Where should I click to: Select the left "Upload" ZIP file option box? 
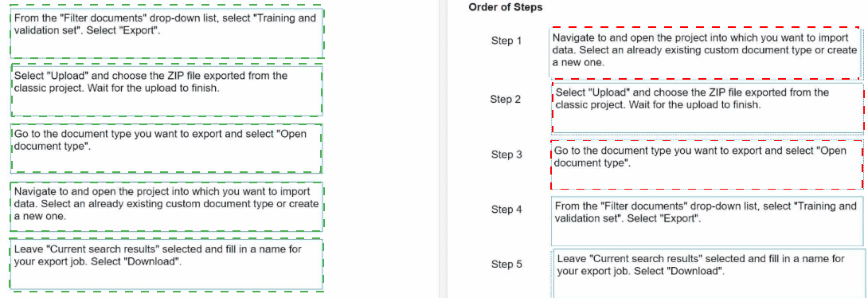pyautogui.click(x=166, y=91)
